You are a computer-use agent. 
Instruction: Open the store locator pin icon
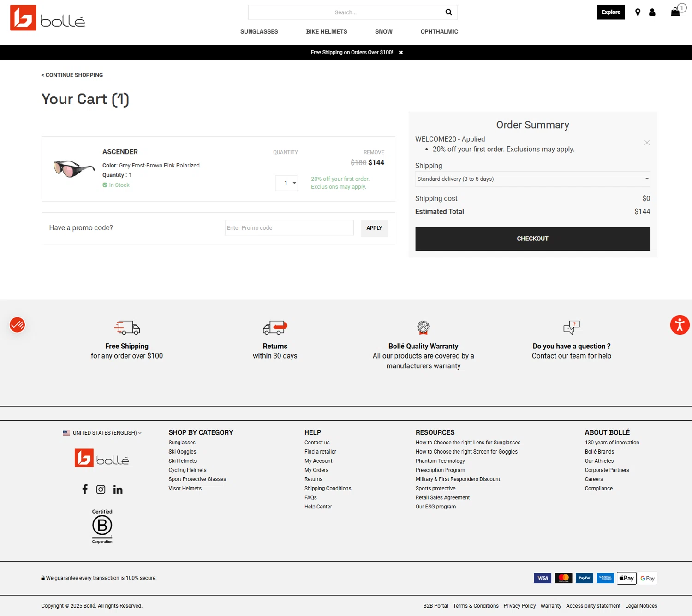pyautogui.click(x=638, y=12)
